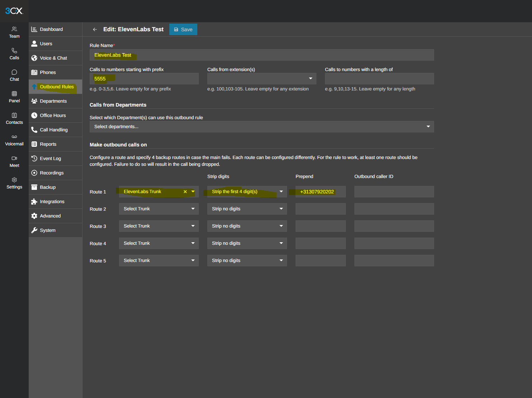The image size is (532, 398).
Task: Go back using the left arrow
Action: coord(95,29)
